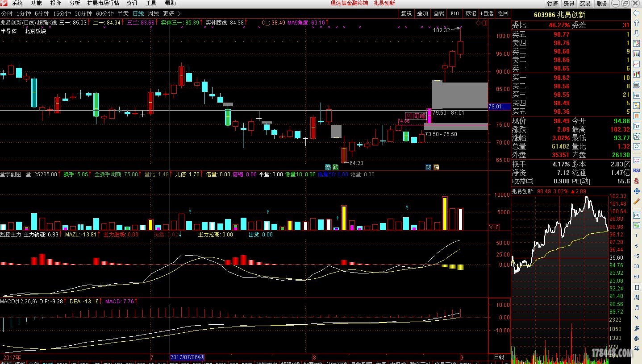This screenshot has height=364, width=642.
Task: Click the 标记 mark button
Action: pos(471,13)
